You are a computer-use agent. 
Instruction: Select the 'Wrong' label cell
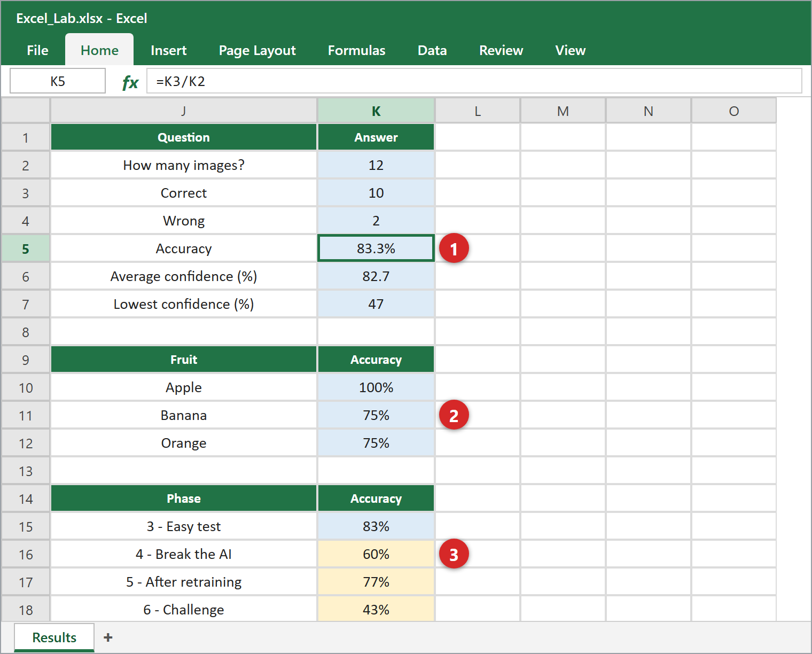click(x=184, y=221)
